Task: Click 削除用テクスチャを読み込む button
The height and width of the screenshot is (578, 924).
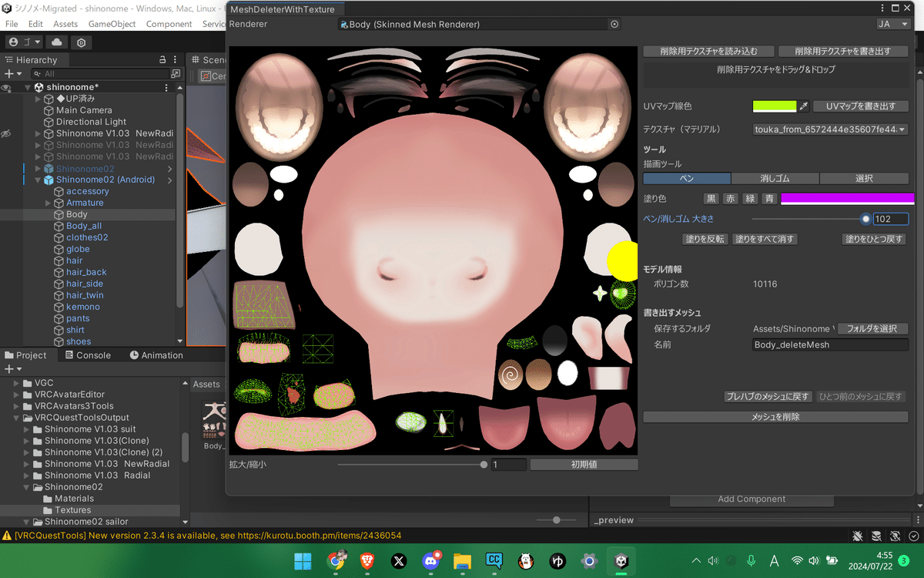Action: coord(708,52)
